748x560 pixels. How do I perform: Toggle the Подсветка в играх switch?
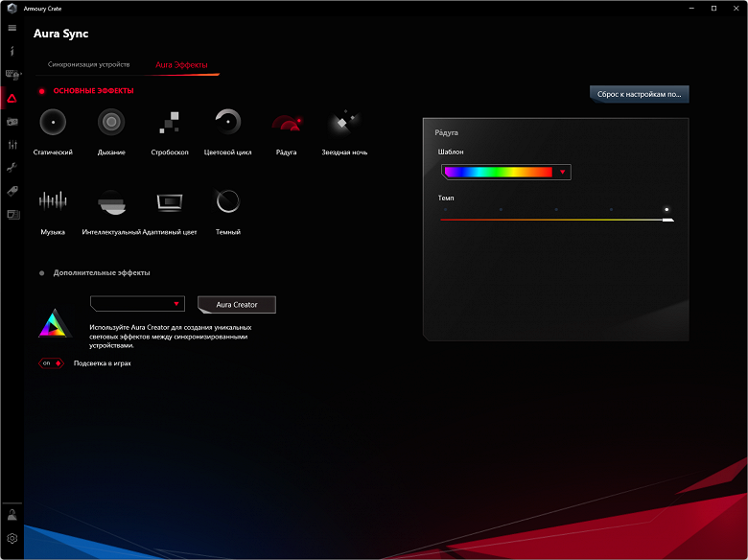[x=51, y=363]
